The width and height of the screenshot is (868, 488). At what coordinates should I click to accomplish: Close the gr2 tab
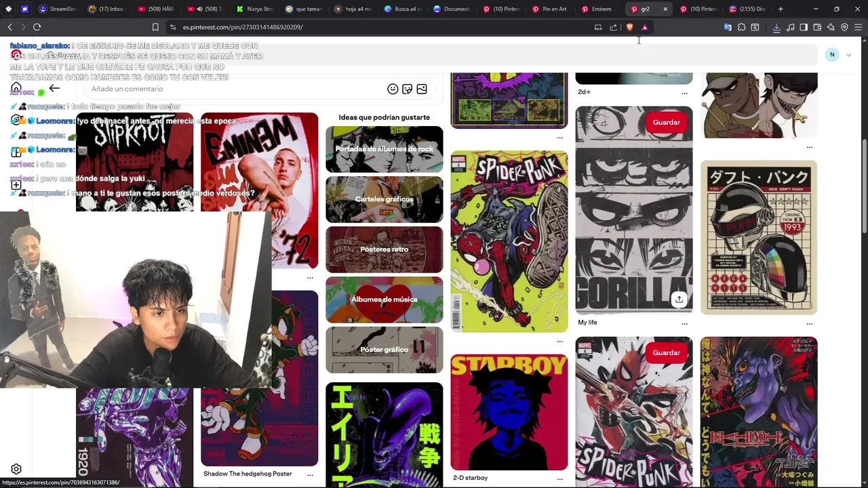pos(665,9)
